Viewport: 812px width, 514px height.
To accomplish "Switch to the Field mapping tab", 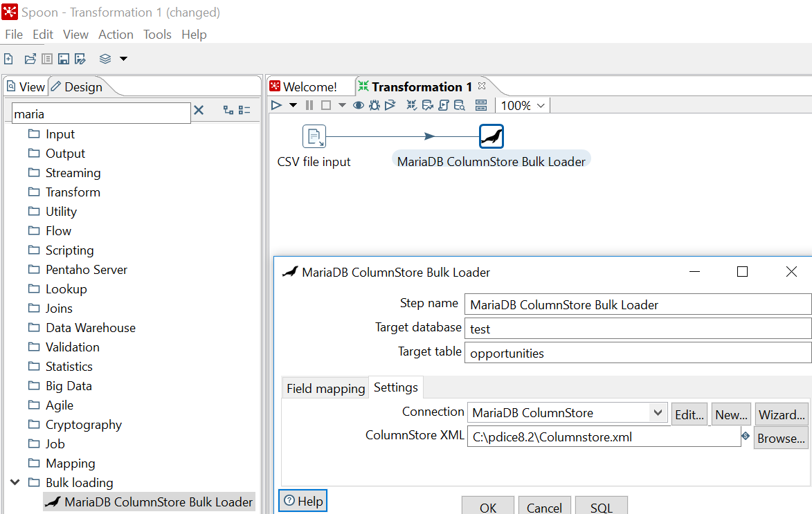I will (325, 388).
